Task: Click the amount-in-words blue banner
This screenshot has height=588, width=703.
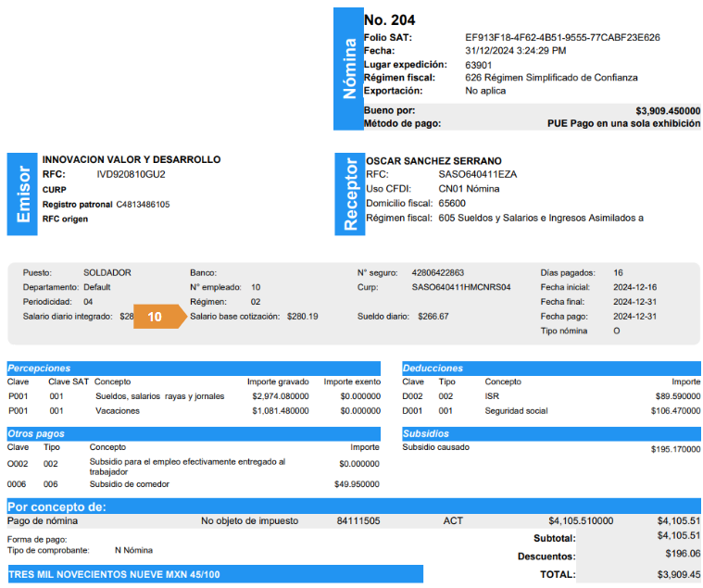Action: [215, 575]
